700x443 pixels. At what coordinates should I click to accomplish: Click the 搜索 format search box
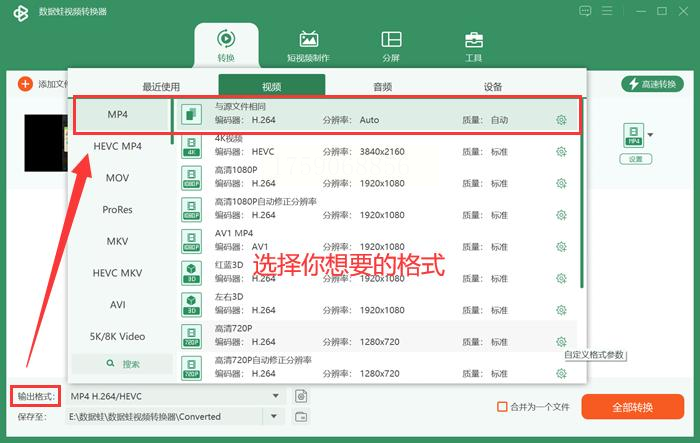coord(122,364)
